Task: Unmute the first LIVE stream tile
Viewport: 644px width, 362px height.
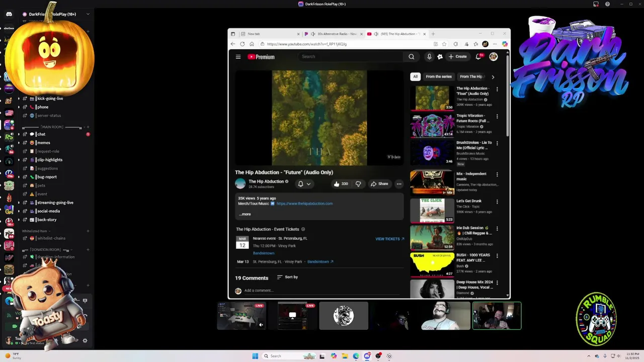Action: click(x=261, y=325)
